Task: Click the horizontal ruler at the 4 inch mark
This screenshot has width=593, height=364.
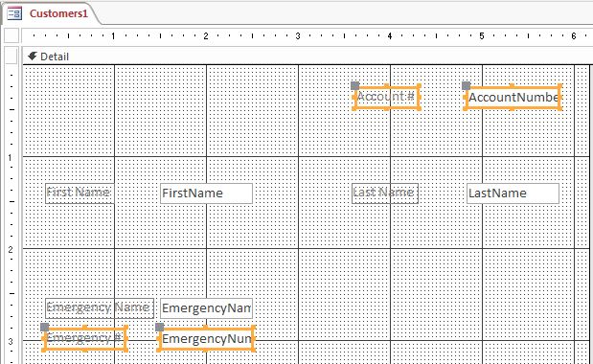Action: pos(390,35)
